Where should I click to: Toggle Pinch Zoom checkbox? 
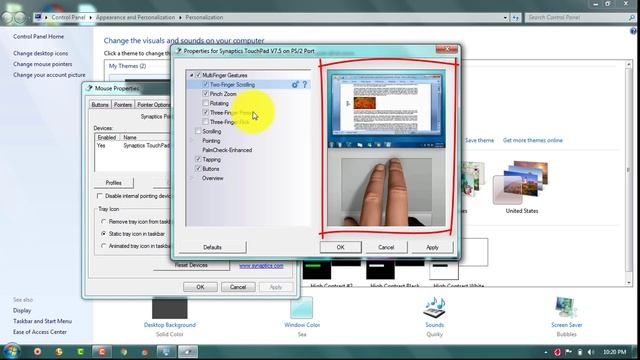pos(206,94)
